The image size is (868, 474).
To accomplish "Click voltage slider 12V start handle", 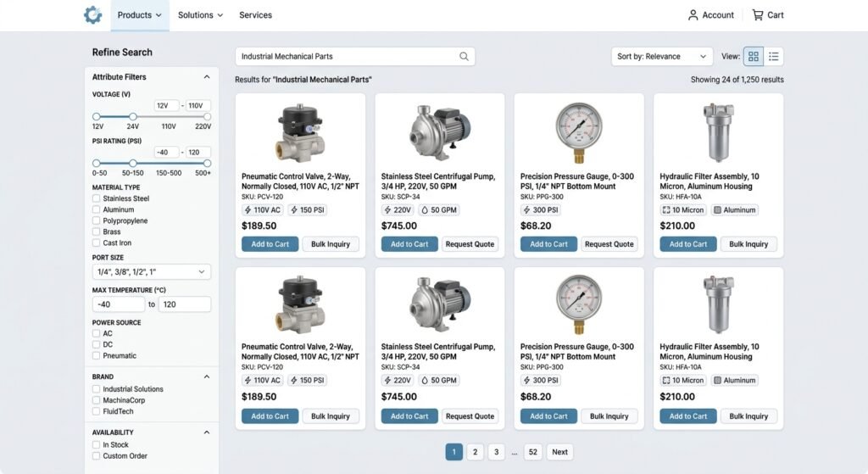I will [97, 117].
